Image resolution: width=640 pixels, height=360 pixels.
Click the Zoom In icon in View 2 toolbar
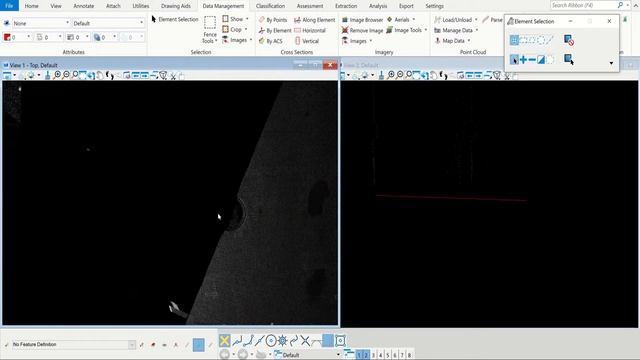pyautogui.click(x=391, y=75)
